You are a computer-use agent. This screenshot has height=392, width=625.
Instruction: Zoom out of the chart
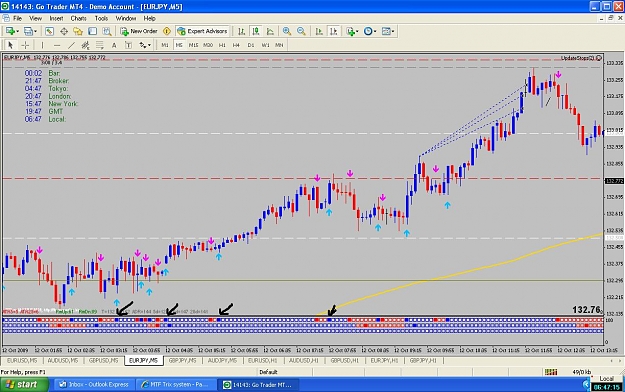pyautogui.click(x=301, y=31)
